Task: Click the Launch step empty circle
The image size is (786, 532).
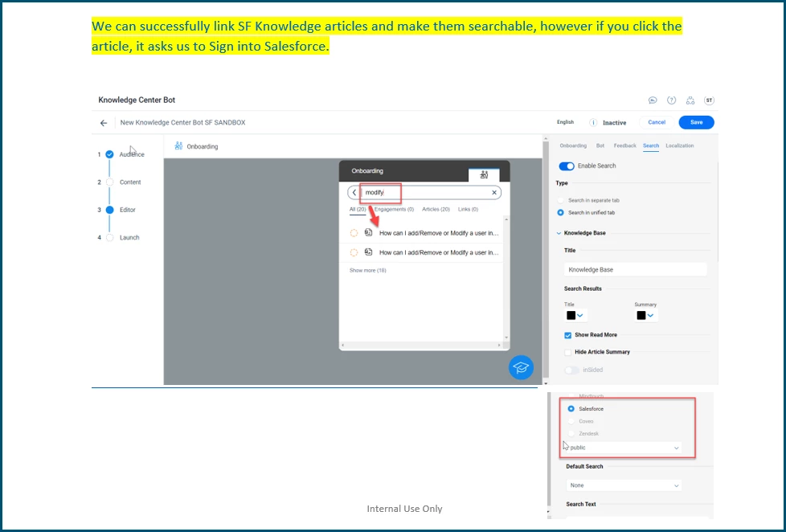Action: click(109, 238)
